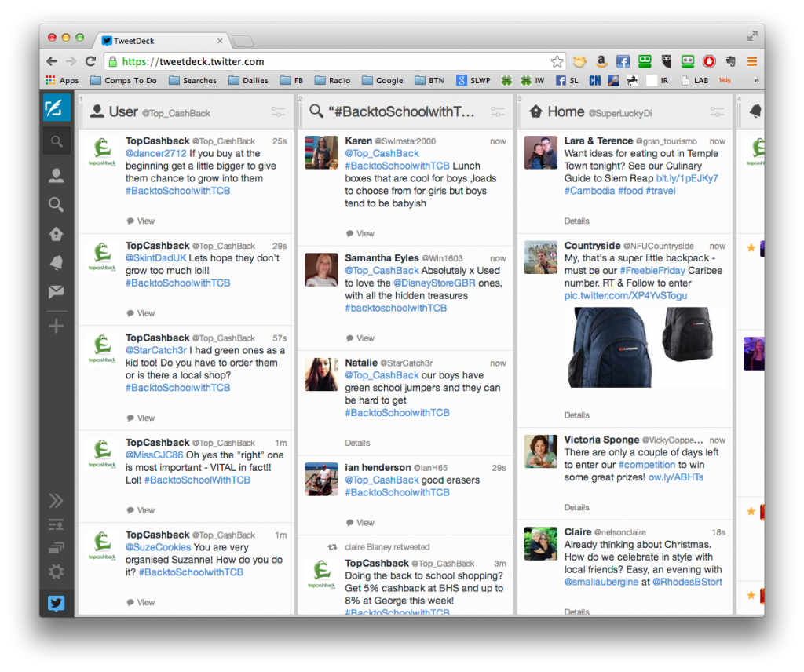Viewport: 804px width, 672px height.
Task: Open the backpack photo in Countryside tweet
Action: (644, 347)
